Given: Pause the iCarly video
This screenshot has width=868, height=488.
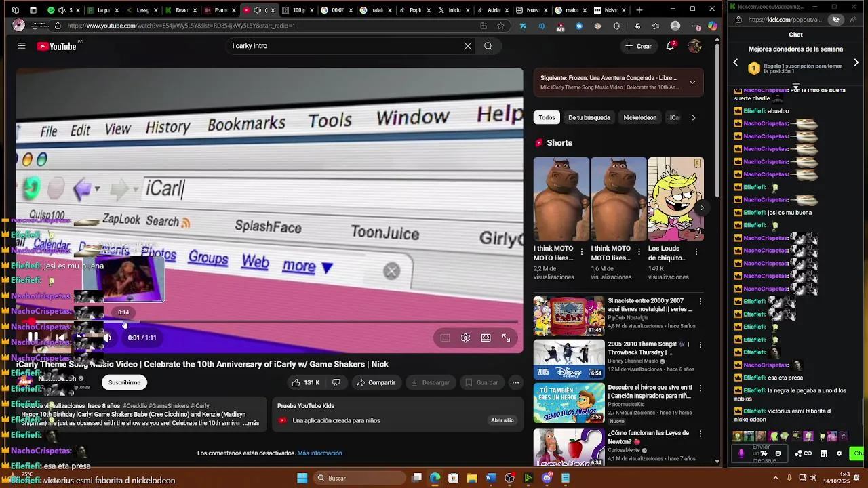Looking at the screenshot, I should coord(33,338).
